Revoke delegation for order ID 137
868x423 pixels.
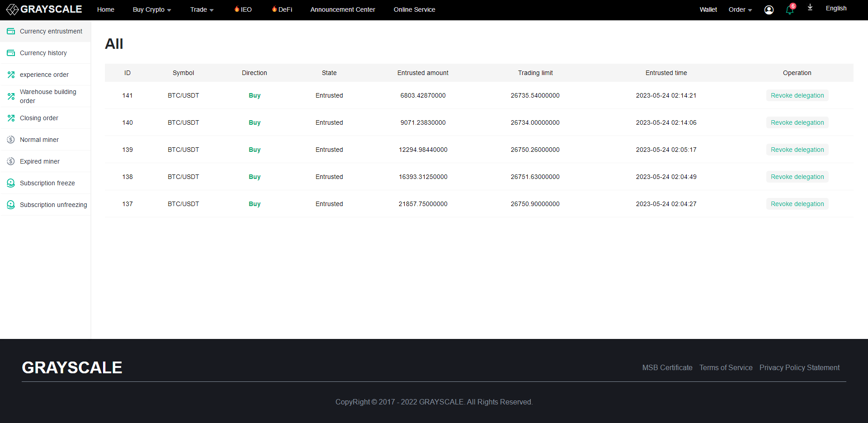point(797,204)
